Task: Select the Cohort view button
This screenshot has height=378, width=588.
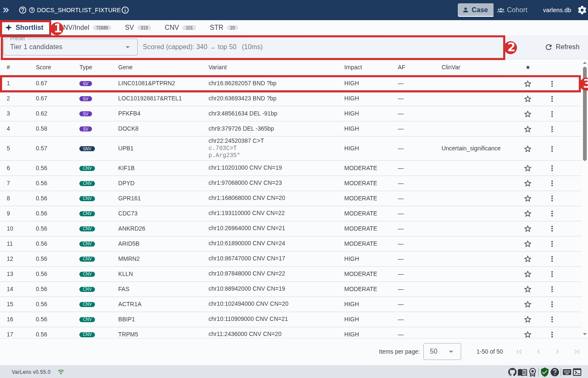Action: click(512, 10)
